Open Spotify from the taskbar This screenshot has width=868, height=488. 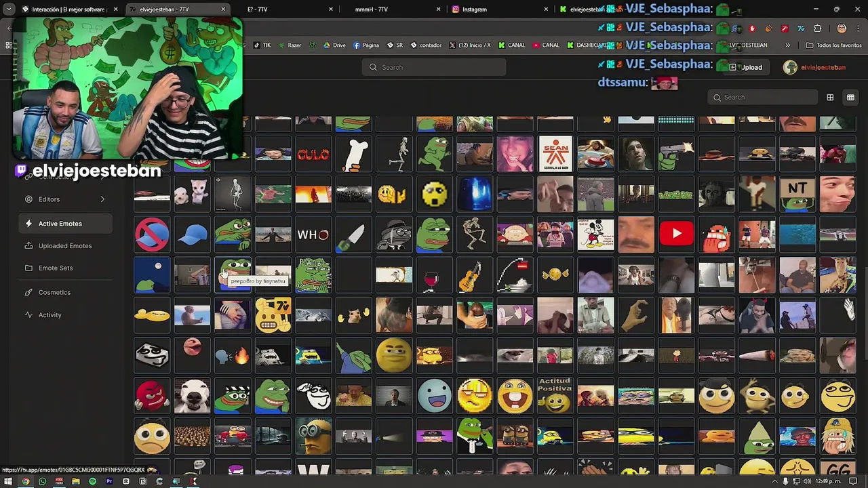(92, 481)
